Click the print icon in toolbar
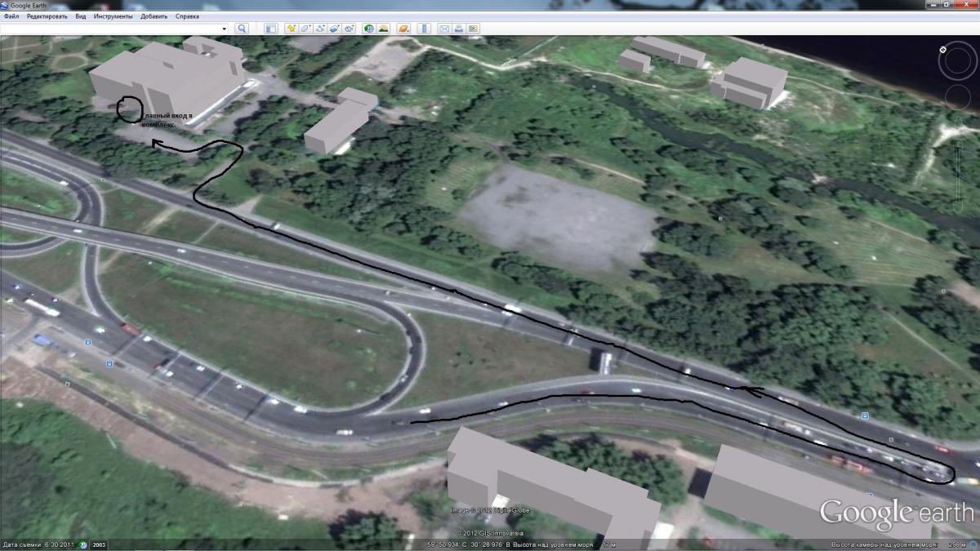 click(459, 29)
